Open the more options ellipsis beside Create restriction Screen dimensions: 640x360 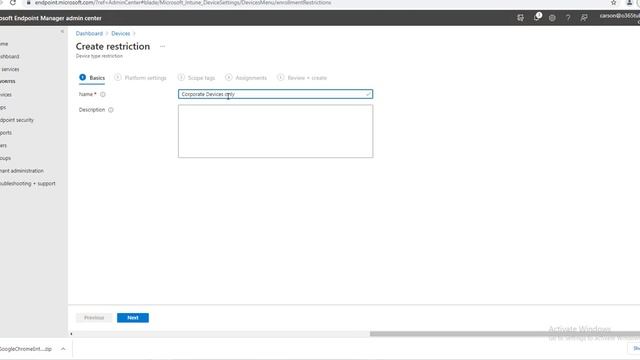(162, 47)
